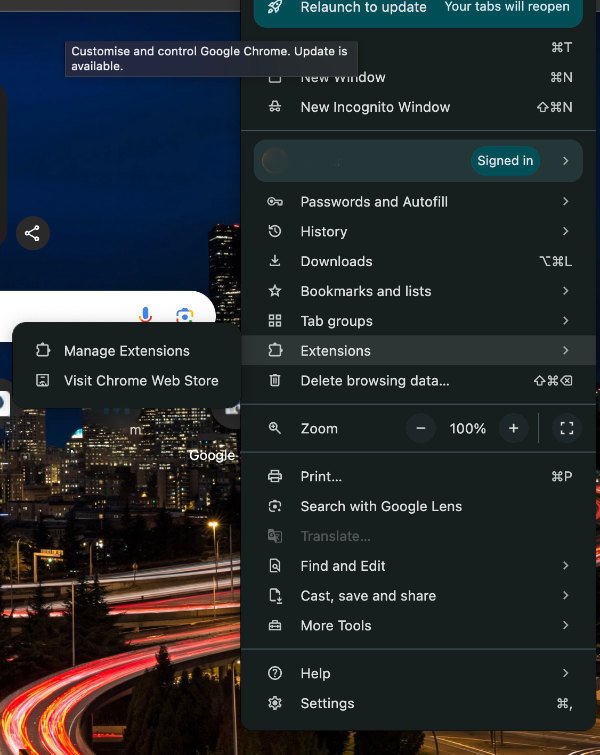This screenshot has width=600, height=755.
Task: Click the trash icon for browsing data
Action: click(275, 380)
